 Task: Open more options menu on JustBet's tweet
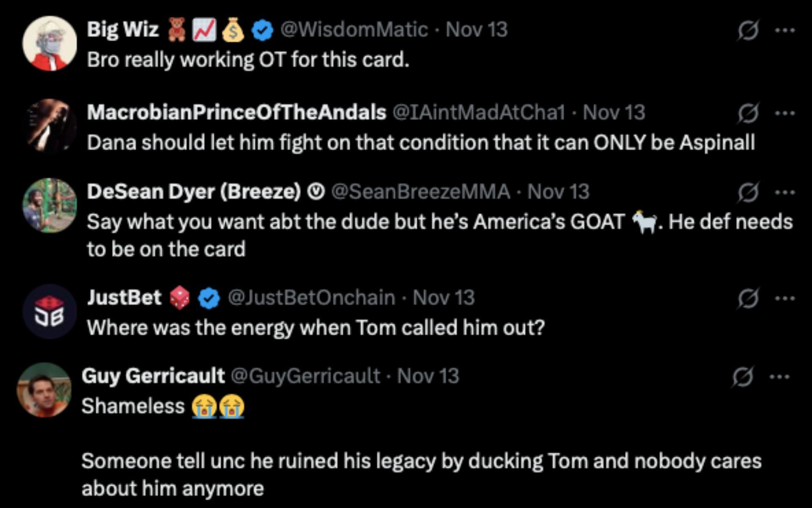point(785,298)
